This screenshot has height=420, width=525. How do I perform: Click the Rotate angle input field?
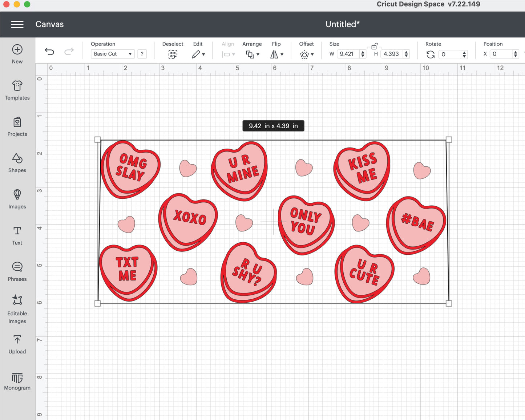(x=449, y=54)
